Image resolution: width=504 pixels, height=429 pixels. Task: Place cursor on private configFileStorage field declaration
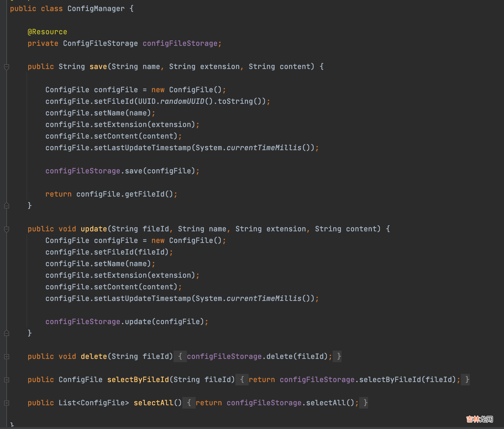click(124, 44)
